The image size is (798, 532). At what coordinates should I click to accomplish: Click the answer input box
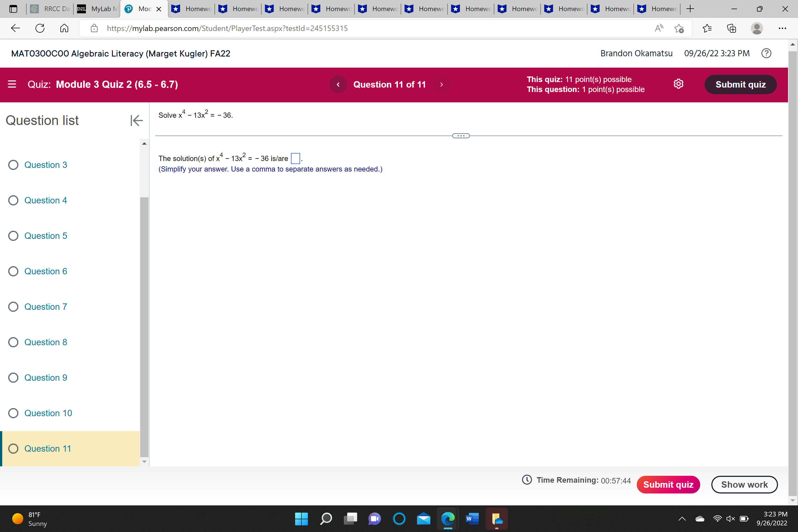click(x=296, y=158)
